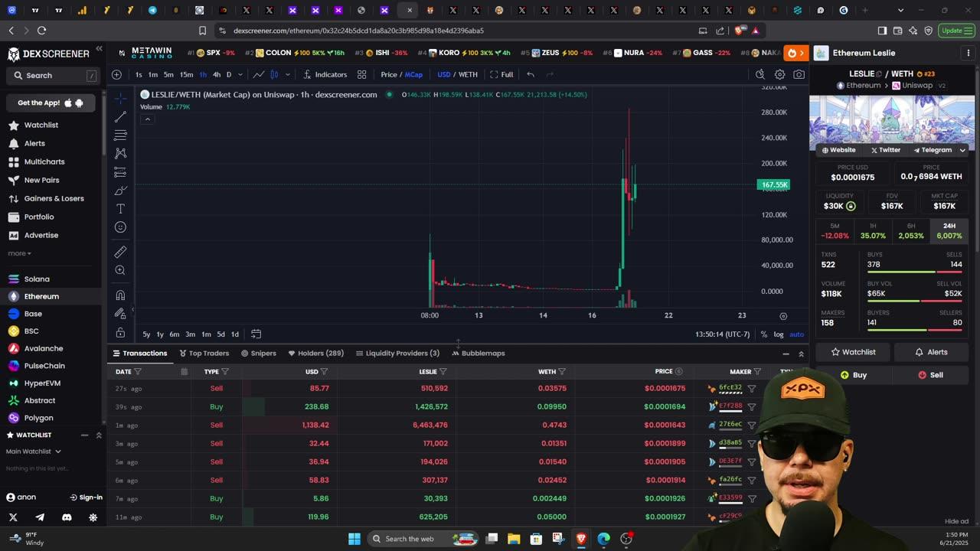Collapse the DEX Screener sidebar
The width and height of the screenshot is (980, 551).
(x=99, y=48)
